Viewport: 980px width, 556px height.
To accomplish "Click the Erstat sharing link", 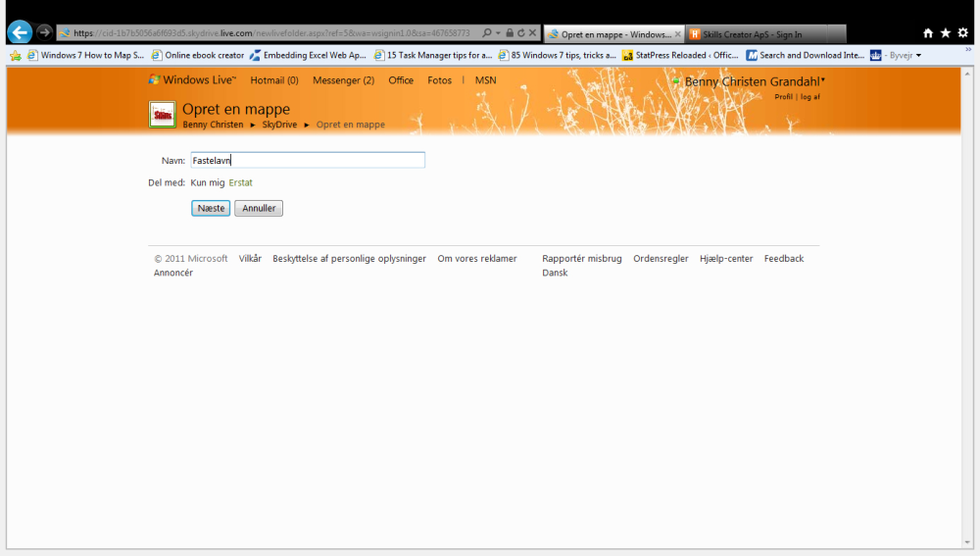I will (241, 182).
